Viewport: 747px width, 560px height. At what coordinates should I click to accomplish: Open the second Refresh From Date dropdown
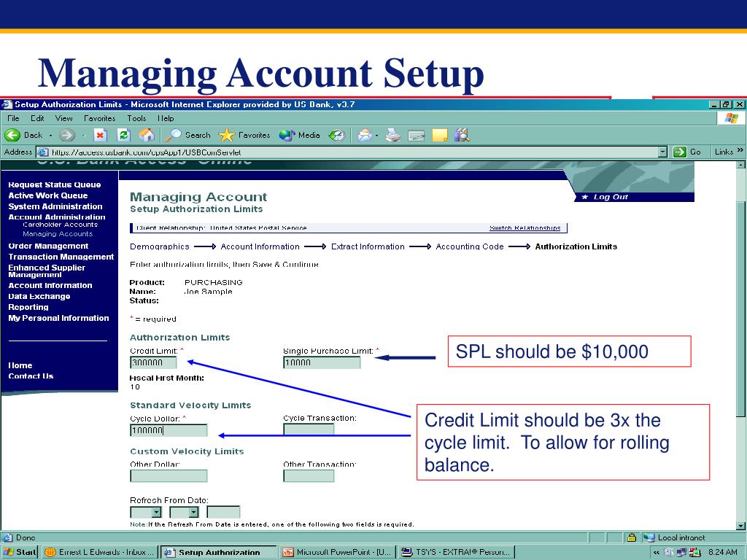tap(184, 512)
